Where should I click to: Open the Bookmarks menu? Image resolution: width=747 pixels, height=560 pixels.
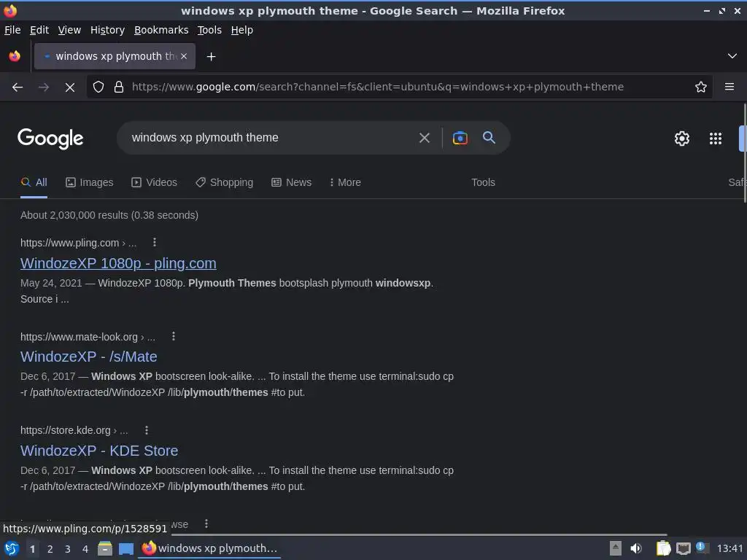pyautogui.click(x=161, y=30)
